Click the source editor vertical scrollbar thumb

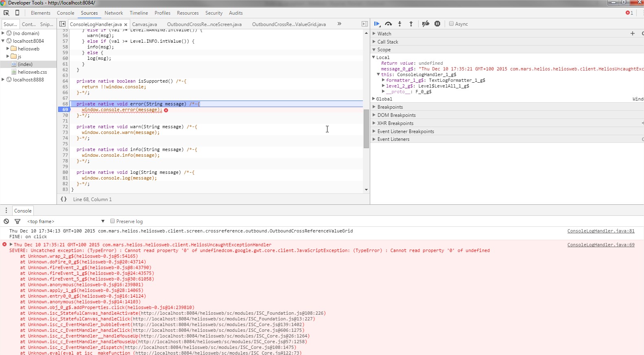pos(366,129)
